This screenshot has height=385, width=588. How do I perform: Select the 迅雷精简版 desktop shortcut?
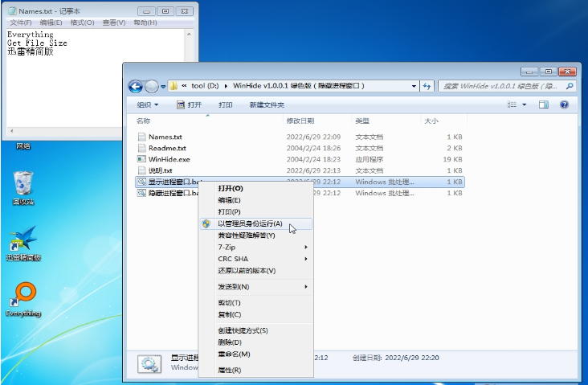(x=23, y=244)
